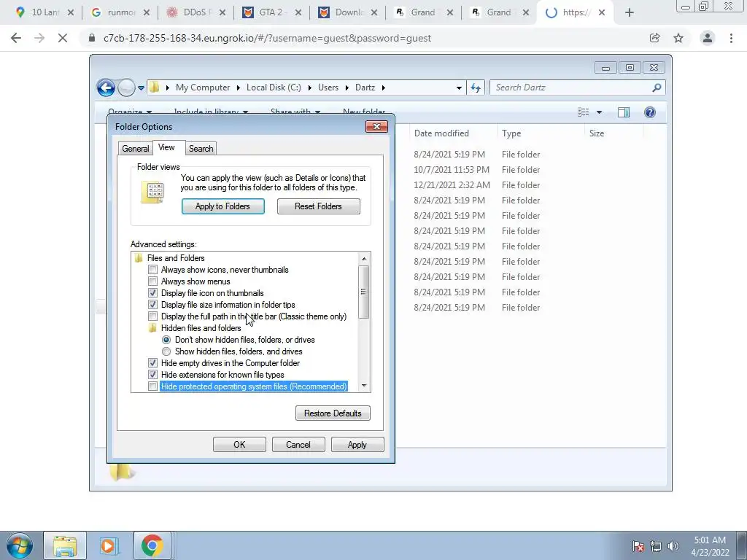Click Hidden files and folders tree item
This screenshot has width=747, height=560.
click(x=201, y=328)
